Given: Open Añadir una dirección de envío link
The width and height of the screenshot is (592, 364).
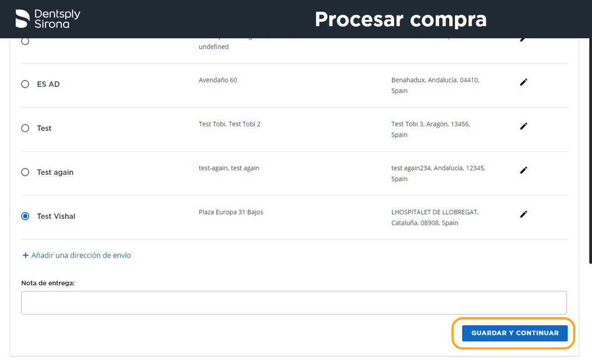Looking at the screenshot, I should click(x=81, y=255).
